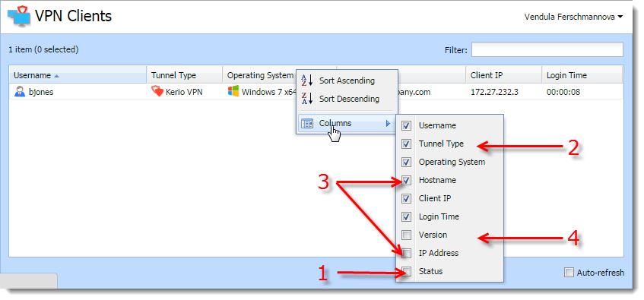Click the Columns grid icon
The height and width of the screenshot is (300, 644).
[307, 123]
